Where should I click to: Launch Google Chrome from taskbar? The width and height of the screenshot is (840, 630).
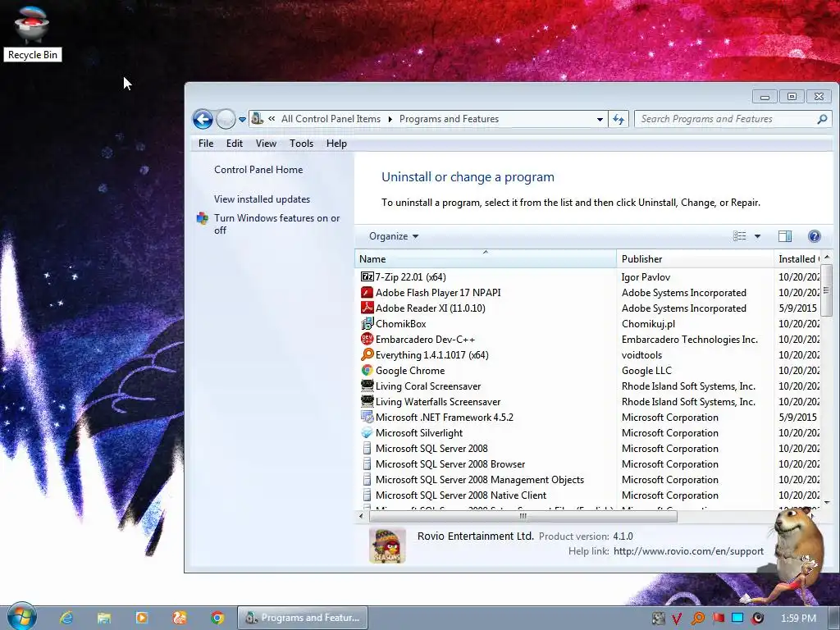point(217,618)
